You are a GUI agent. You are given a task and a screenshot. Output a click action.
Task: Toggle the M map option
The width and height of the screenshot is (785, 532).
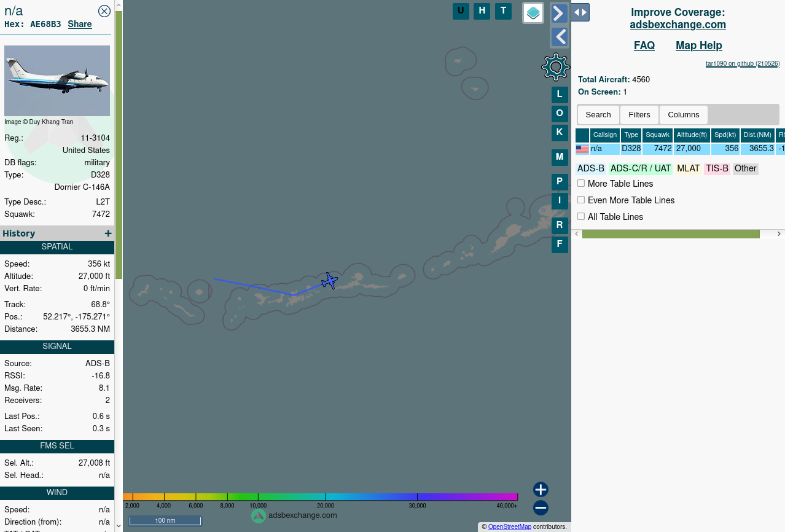[x=560, y=157]
